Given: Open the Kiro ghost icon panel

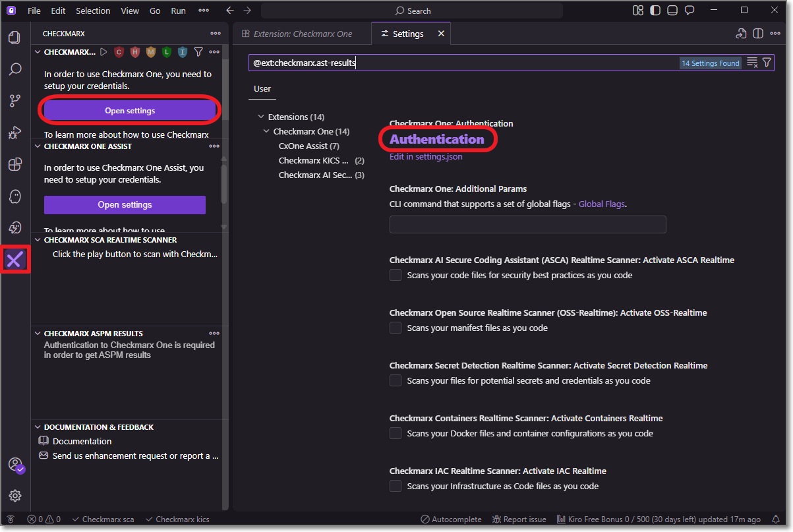Looking at the screenshot, I should 15,196.
